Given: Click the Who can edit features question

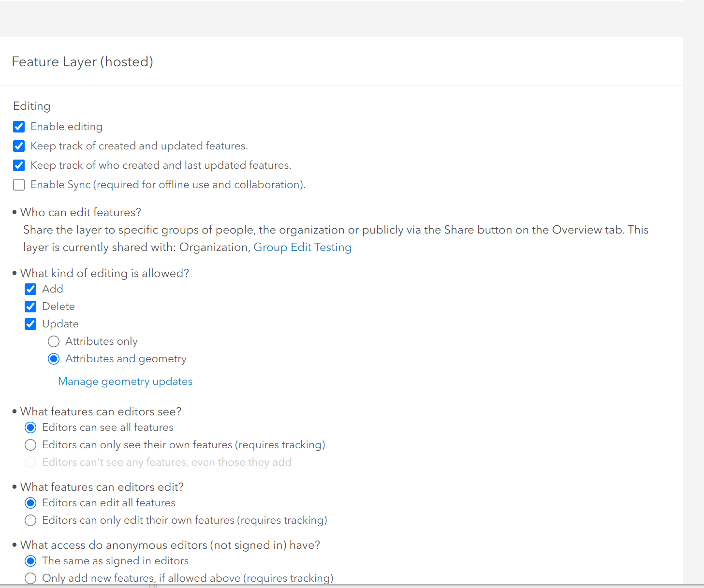Looking at the screenshot, I should tap(81, 212).
